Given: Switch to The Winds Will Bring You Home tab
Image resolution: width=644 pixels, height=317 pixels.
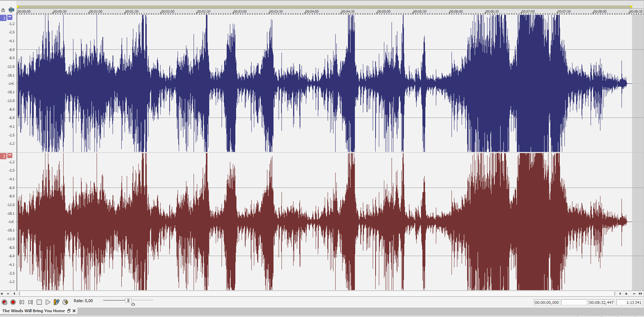Looking at the screenshot, I should (x=33, y=311).
